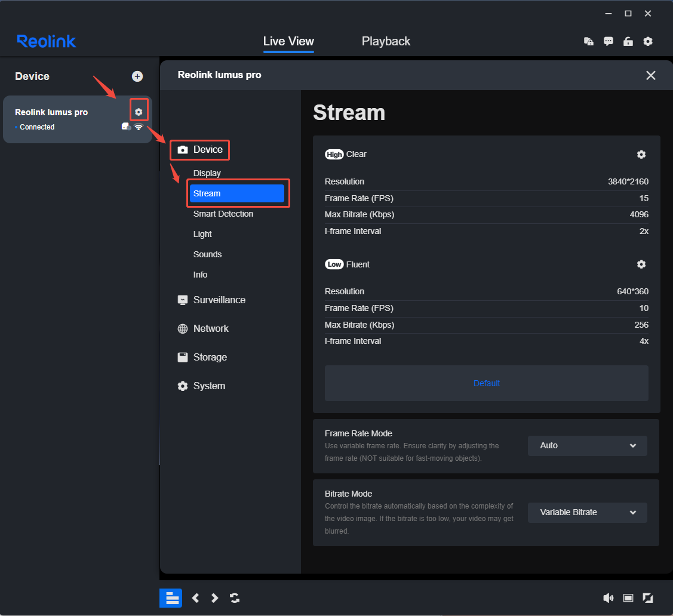
Task: Click the Default reset button
Action: coord(486,383)
